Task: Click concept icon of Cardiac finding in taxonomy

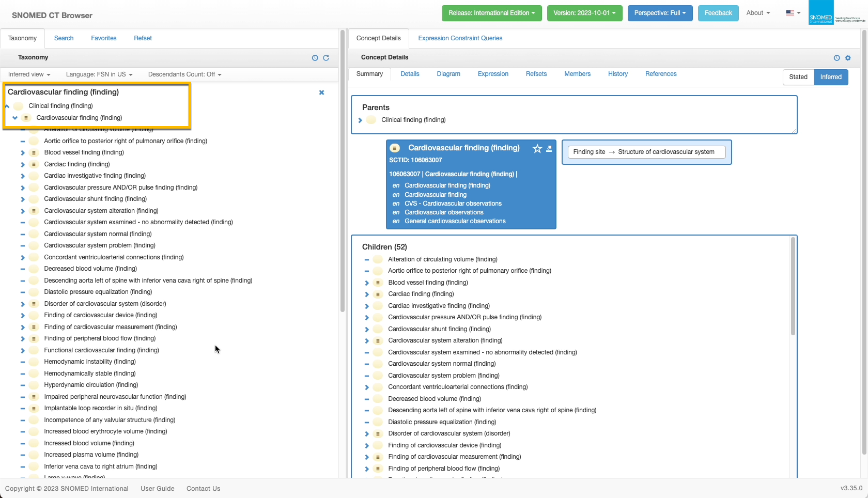Action: (x=34, y=164)
